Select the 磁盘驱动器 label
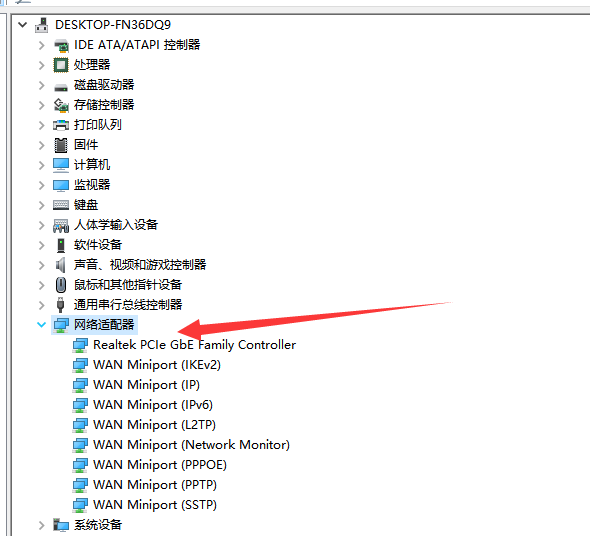The image size is (590, 536). (104, 85)
